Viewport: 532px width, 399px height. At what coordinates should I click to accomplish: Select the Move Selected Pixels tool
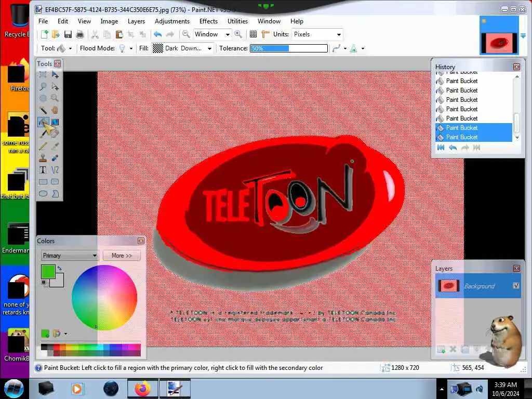[55, 75]
